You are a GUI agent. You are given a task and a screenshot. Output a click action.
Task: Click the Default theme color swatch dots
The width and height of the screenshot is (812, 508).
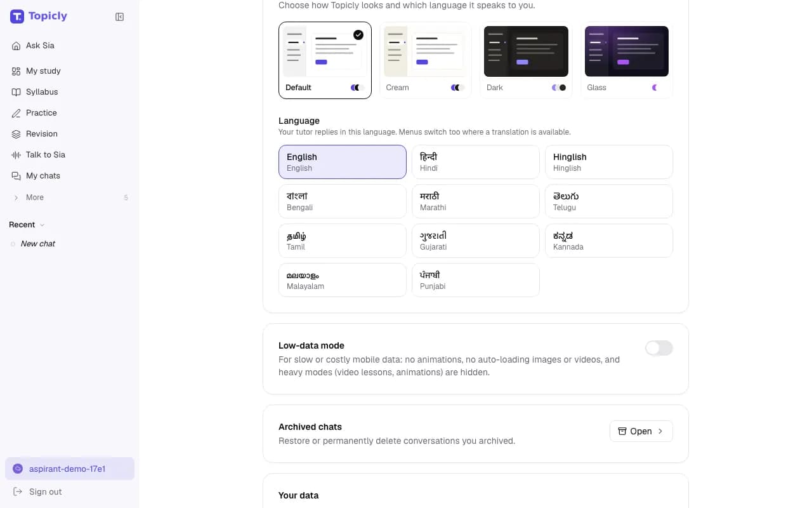[357, 88]
